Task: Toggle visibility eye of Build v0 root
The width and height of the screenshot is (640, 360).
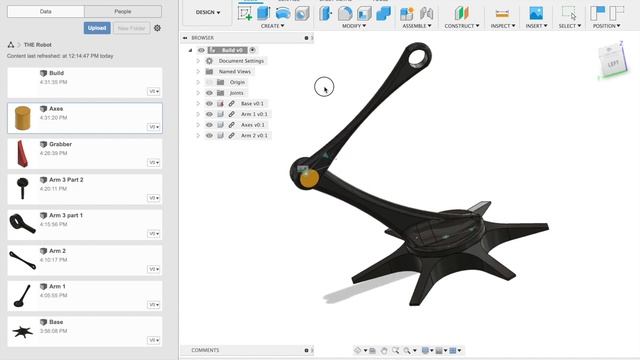Action: [x=201, y=50]
